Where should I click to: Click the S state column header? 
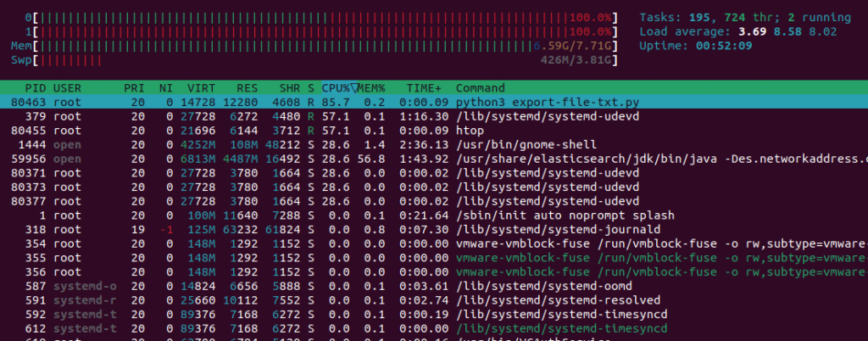[x=311, y=88]
